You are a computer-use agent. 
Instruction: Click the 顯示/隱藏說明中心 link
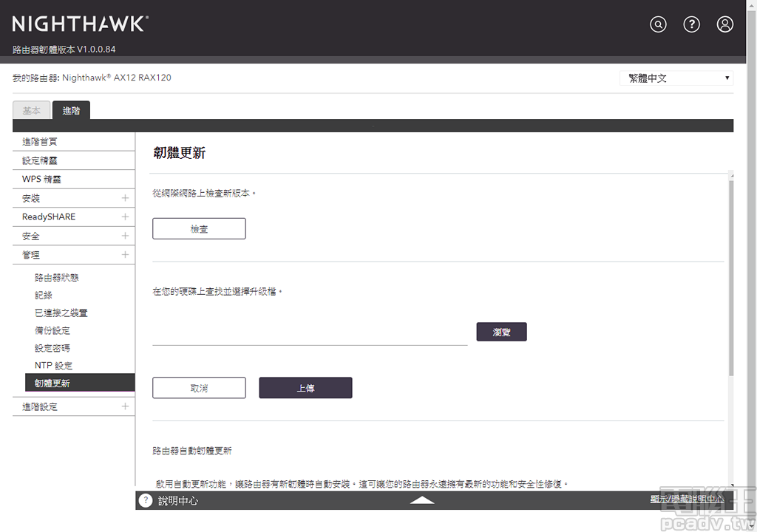coord(688,499)
